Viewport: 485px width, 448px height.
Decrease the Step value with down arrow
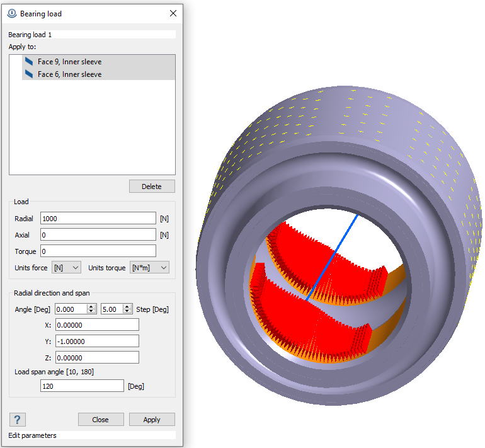(x=127, y=311)
